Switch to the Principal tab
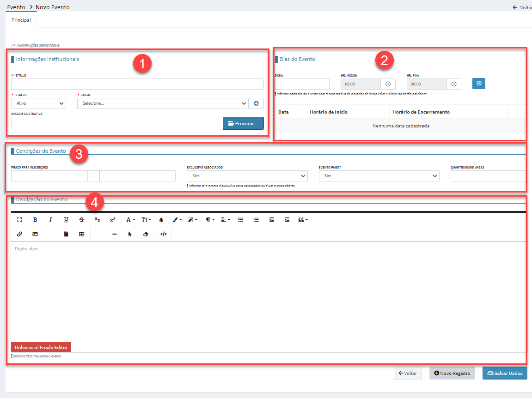Viewport: 532px width, 398px height. tap(21, 20)
